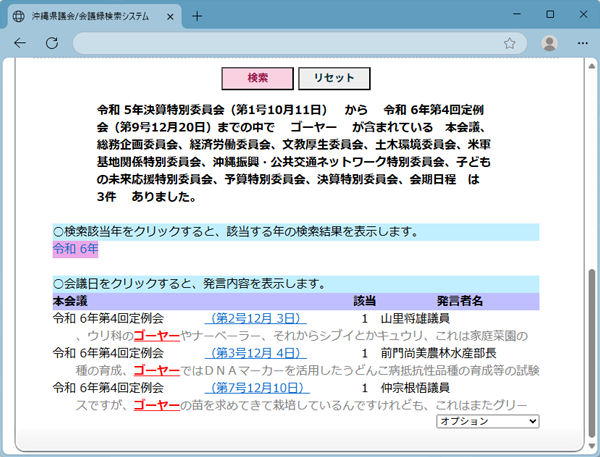The width and height of the screenshot is (600, 457).
Task: Open the 第2号12月 3日 meeting link
Action: pyautogui.click(x=256, y=318)
